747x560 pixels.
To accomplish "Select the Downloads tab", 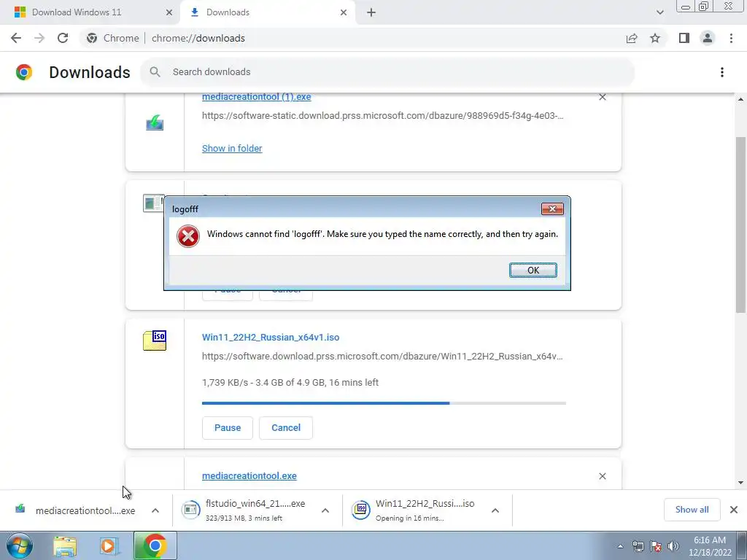I will pos(267,12).
